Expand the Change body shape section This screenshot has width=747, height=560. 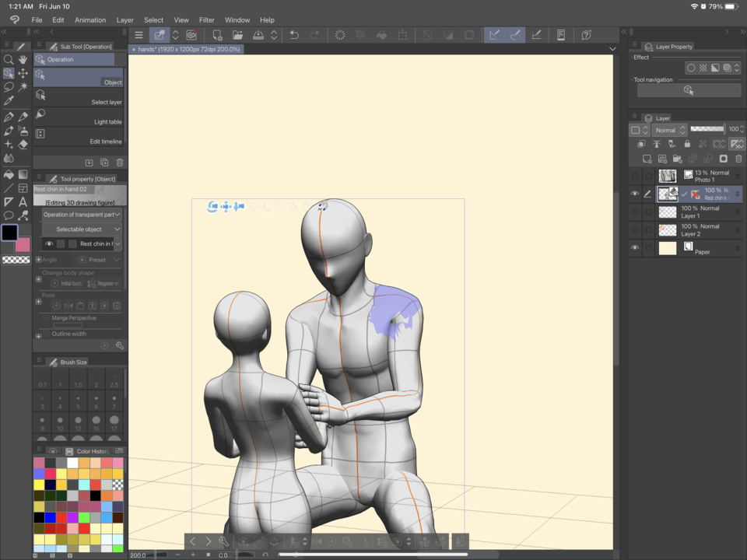39,279
